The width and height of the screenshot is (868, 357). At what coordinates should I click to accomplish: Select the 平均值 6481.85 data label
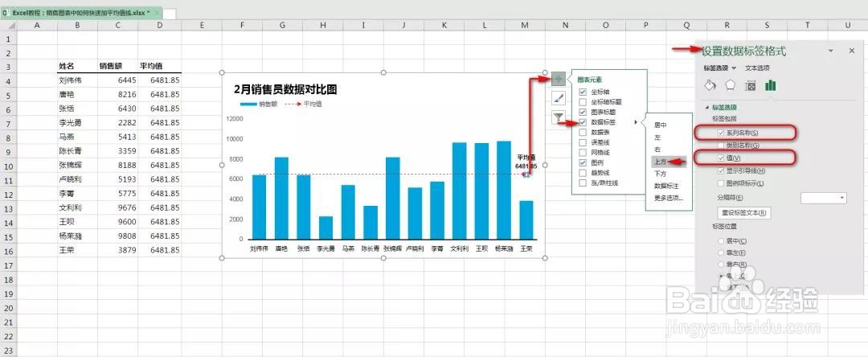pos(526,162)
